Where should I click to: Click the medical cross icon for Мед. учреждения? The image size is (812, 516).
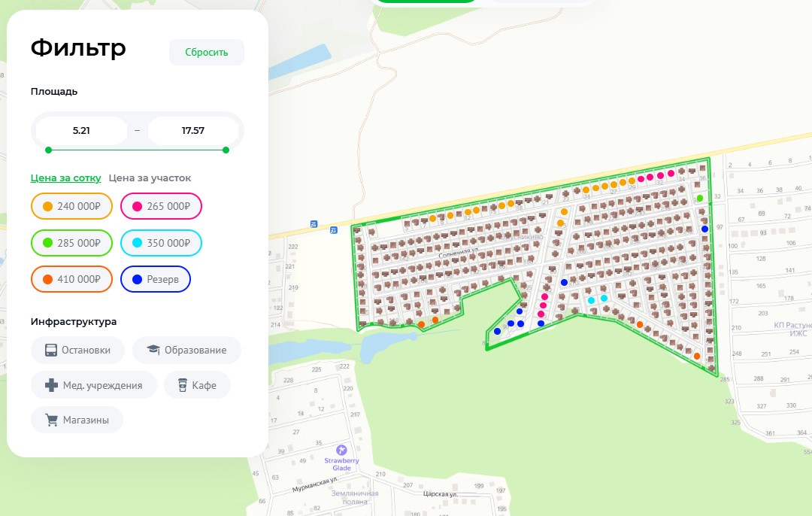(x=51, y=385)
